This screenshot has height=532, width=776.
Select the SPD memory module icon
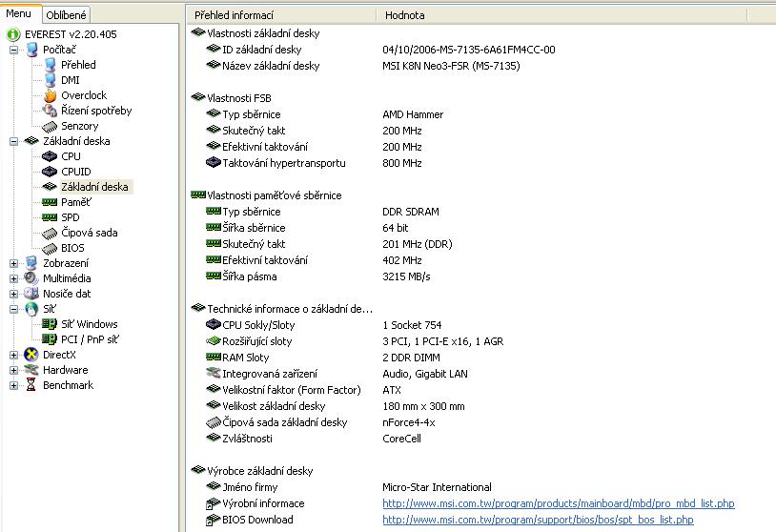point(50,217)
